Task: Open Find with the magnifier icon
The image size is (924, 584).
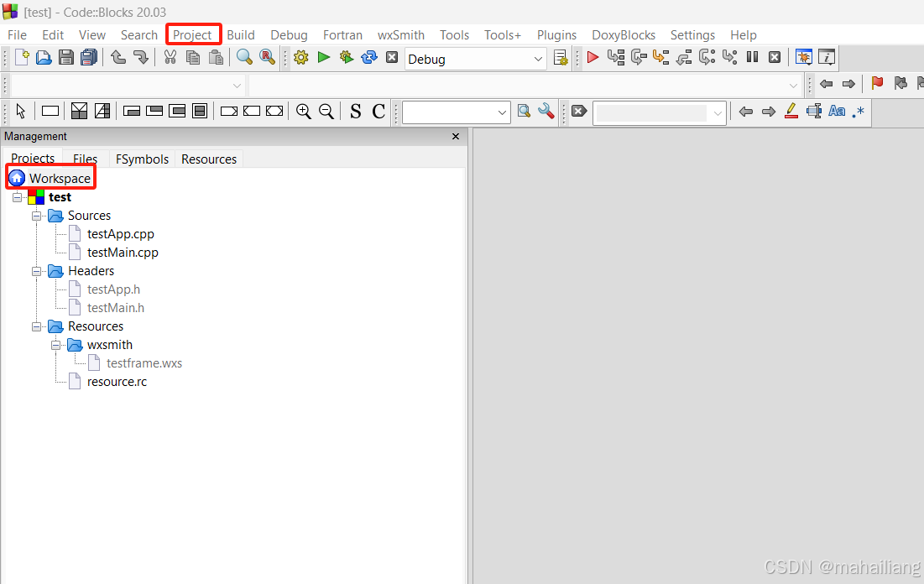Action: coord(244,57)
